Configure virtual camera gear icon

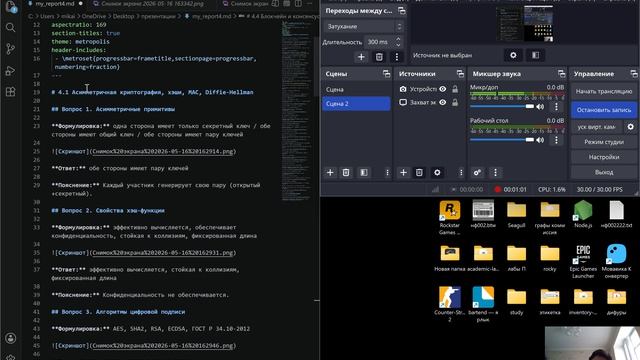631,127
